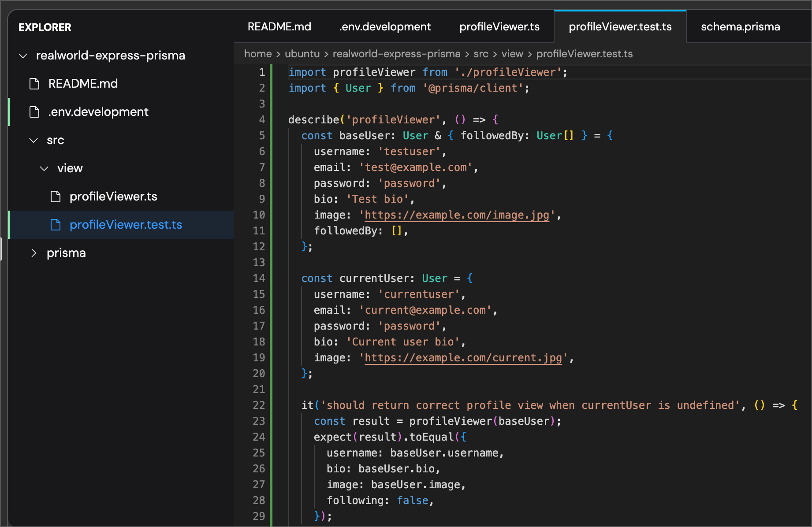Select the profileViewer.test.ts tab
This screenshot has height=527, width=812.
(x=620, y=26)
